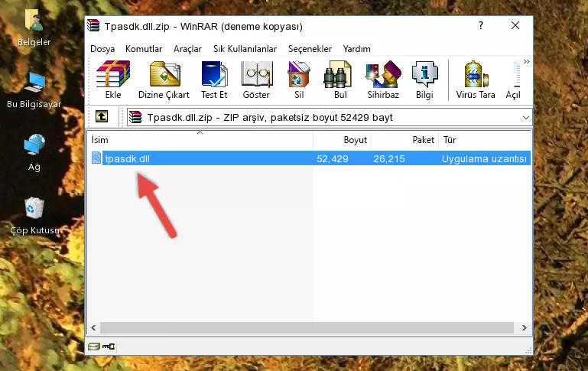Image resolution: width=588 pixels, height=371 pixels.
Task: Open the address bar dropdown arrow
Action: 526,117
